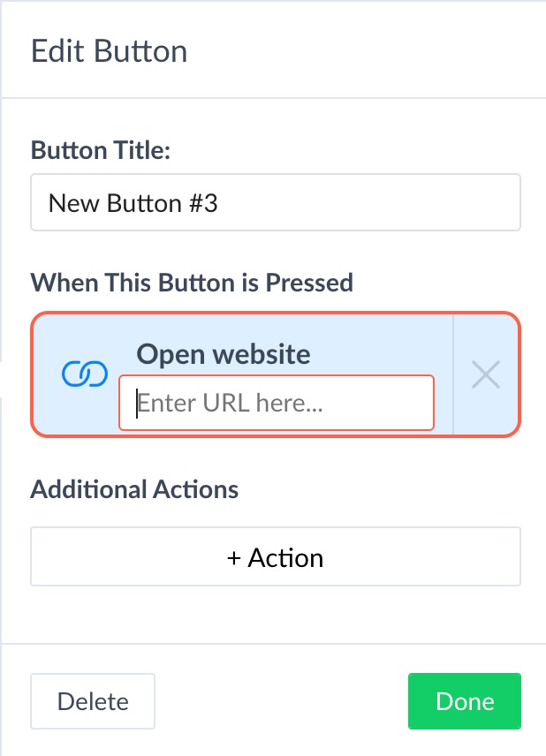The height and width of the screenshot is (756, 546).
Task: Click the Additional Actions heading
Action: 134,489
